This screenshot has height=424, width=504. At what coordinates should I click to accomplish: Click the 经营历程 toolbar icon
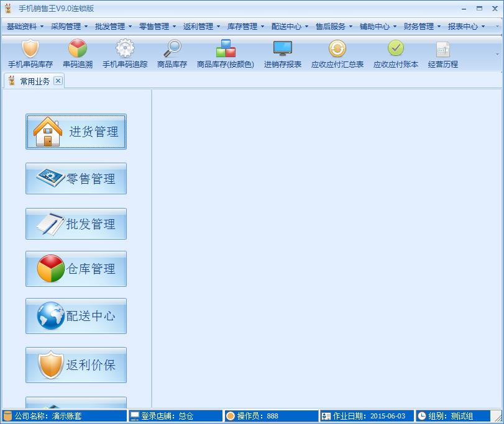[x=442, y=53]
